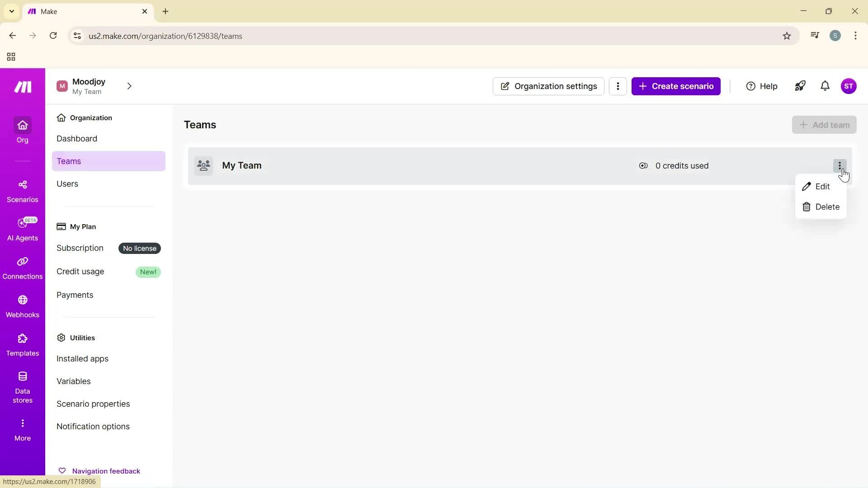Open the three-dot menu beside Organization settings
The width and height of the screenshot is (868, 488).
pos(618,86)
